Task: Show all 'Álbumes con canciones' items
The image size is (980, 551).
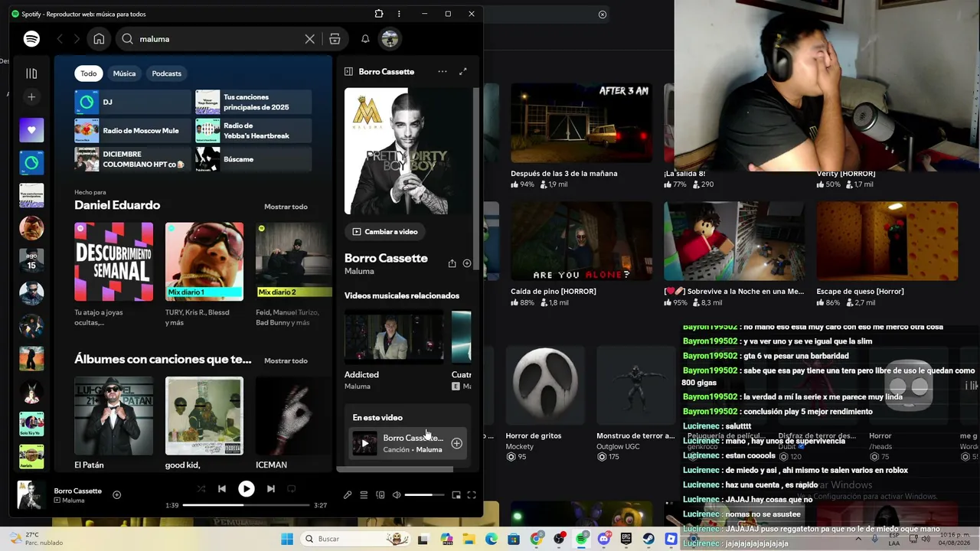Action: point(286,360)
